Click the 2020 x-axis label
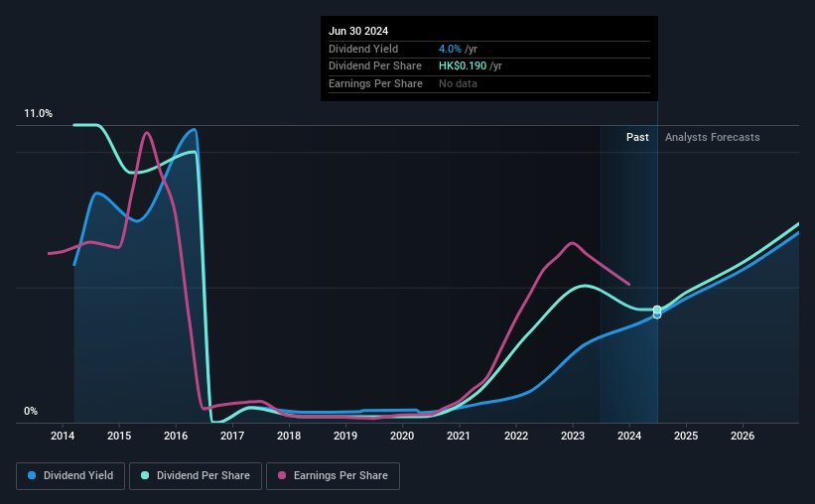This screenshot has width=815, height=504. 402,436
